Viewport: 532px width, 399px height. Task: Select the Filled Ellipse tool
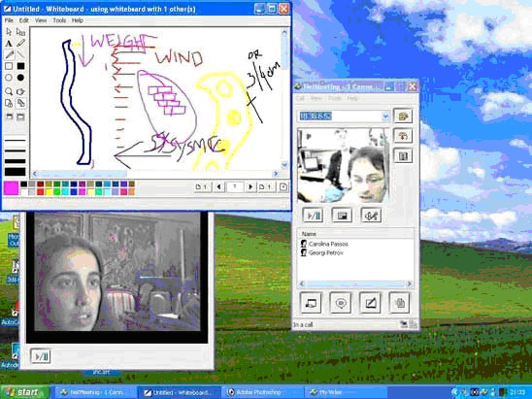coord(20,78)
